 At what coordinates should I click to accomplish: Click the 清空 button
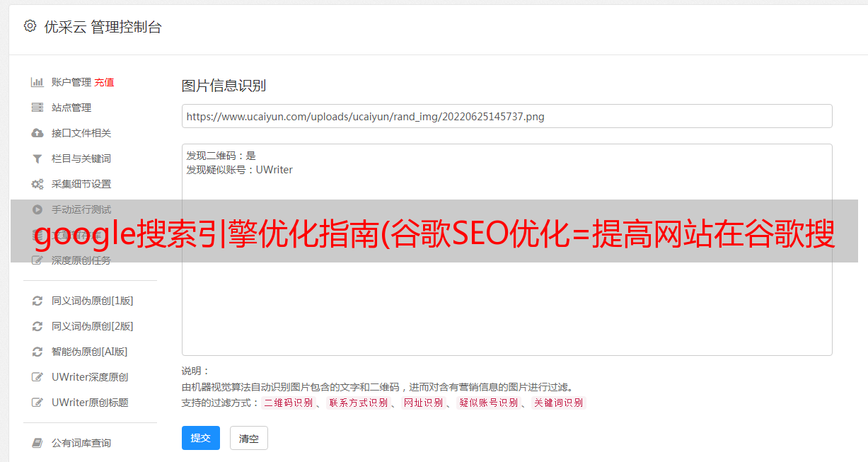tap(249, 438)
